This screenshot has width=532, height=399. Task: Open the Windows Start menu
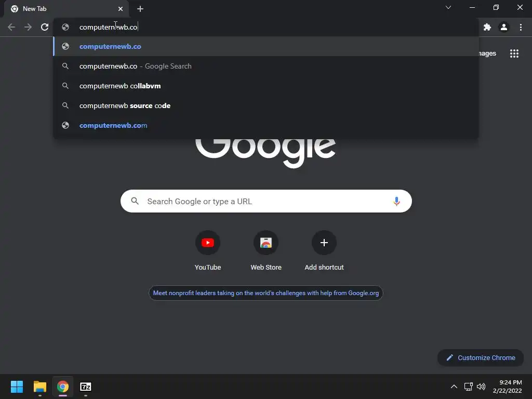tap(17, 387)
